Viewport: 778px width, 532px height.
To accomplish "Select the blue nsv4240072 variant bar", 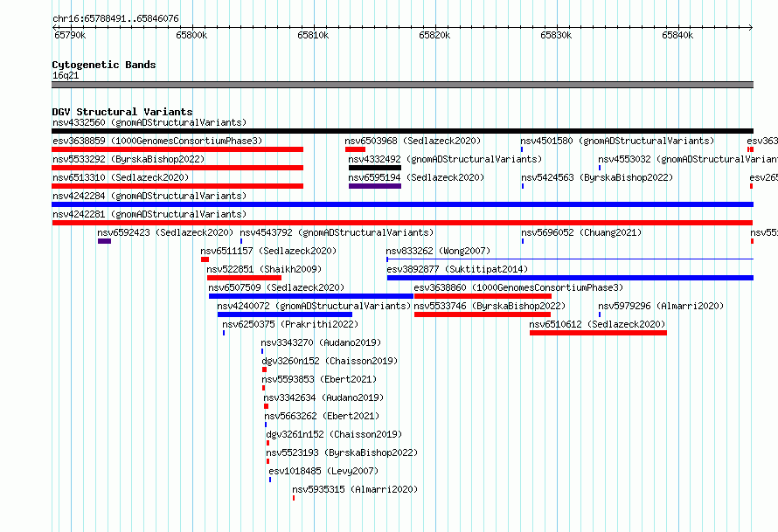I will [x=285, y=314].
